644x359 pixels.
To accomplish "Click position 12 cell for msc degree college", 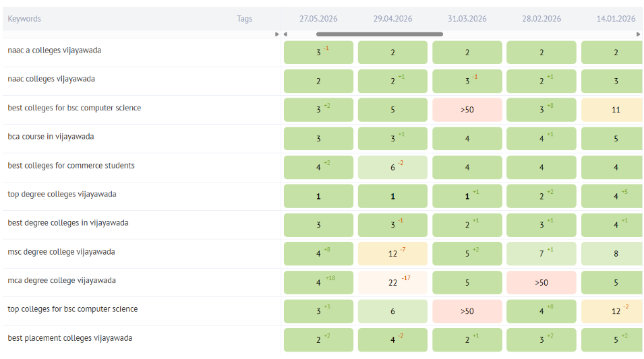I will click(392, 253).
